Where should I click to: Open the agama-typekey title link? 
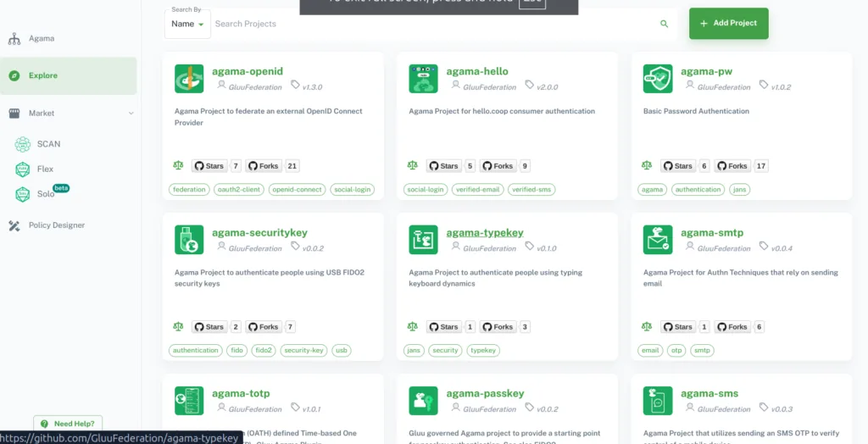485,232
